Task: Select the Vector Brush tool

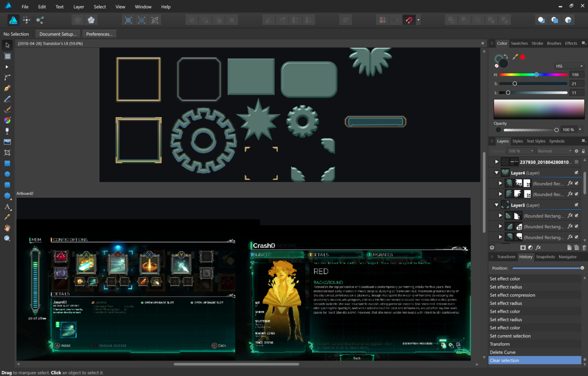Action: [x=7, y=110]
